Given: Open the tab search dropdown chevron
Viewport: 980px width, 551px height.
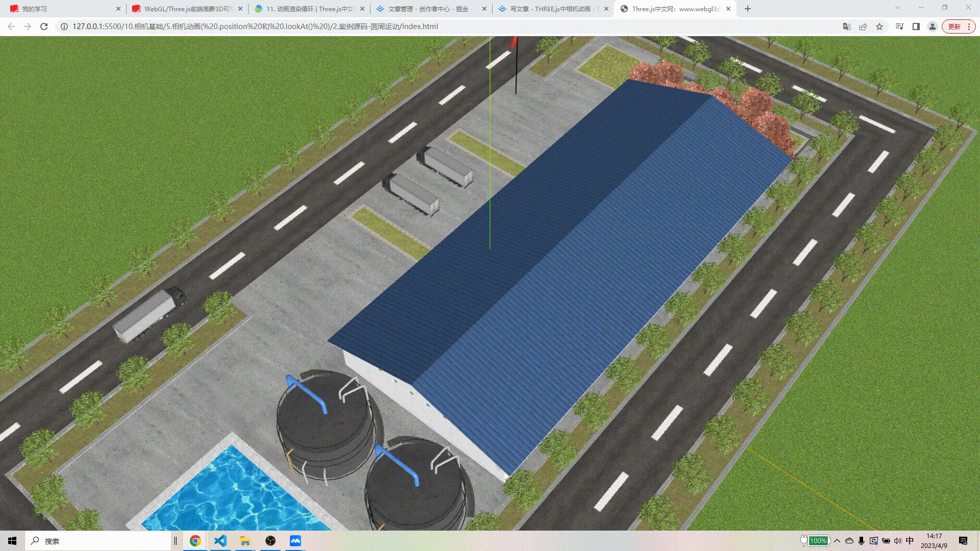Looking at the screenshot, I should click(897, 8).
